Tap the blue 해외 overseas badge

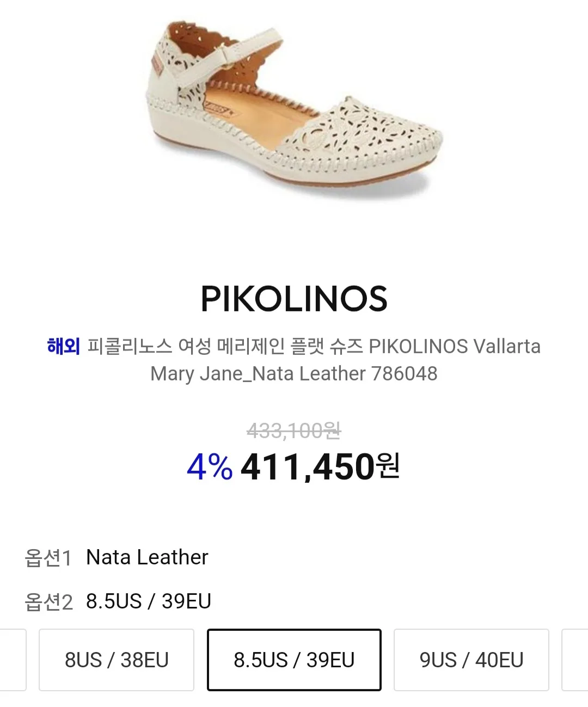coord(64,346)
